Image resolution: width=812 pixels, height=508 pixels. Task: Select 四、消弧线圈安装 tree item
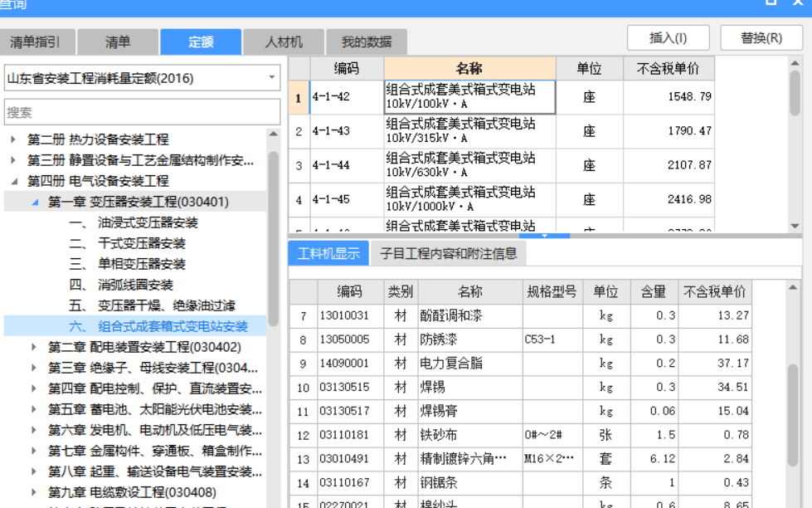121,285
